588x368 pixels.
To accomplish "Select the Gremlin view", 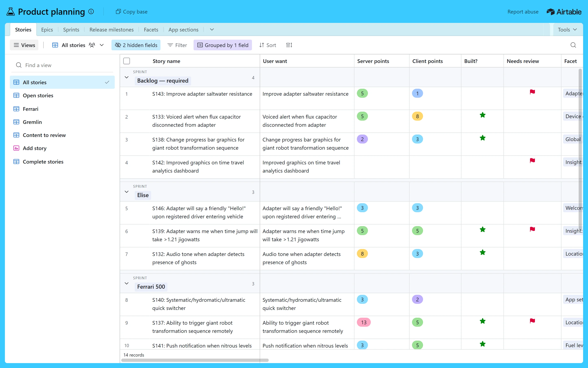I will tap(62, 122).
